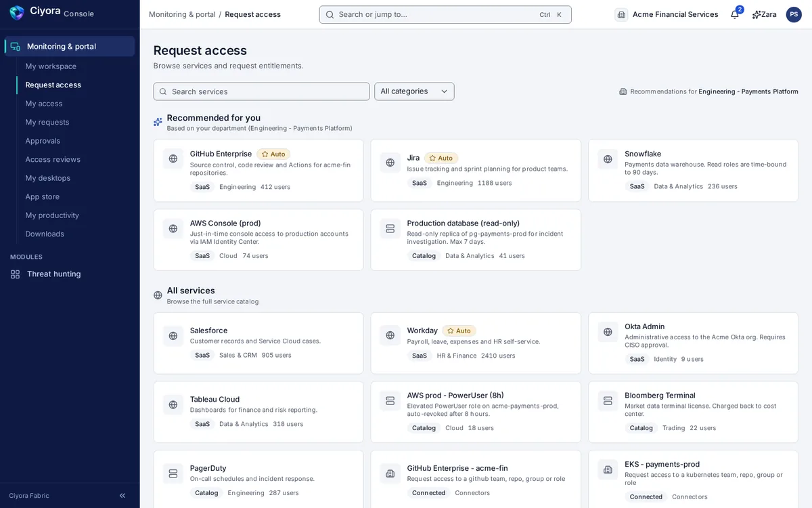Open the Threat hunting module

coord(54,274)
